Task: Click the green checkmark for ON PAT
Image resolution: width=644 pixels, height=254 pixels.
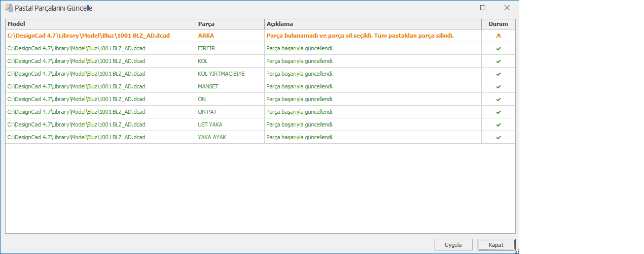Action: pyautogui.click(x=498, y=112)
